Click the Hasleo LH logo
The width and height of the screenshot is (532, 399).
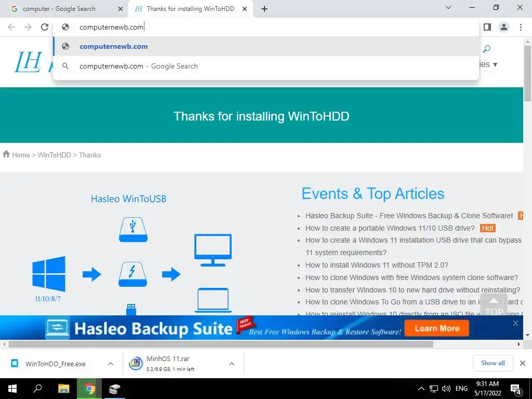(x=29, y=62)
